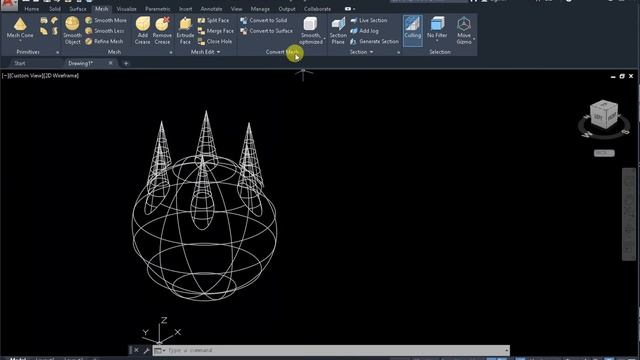Switch to the Drawing1* file tab

click(x=81, y=63)
